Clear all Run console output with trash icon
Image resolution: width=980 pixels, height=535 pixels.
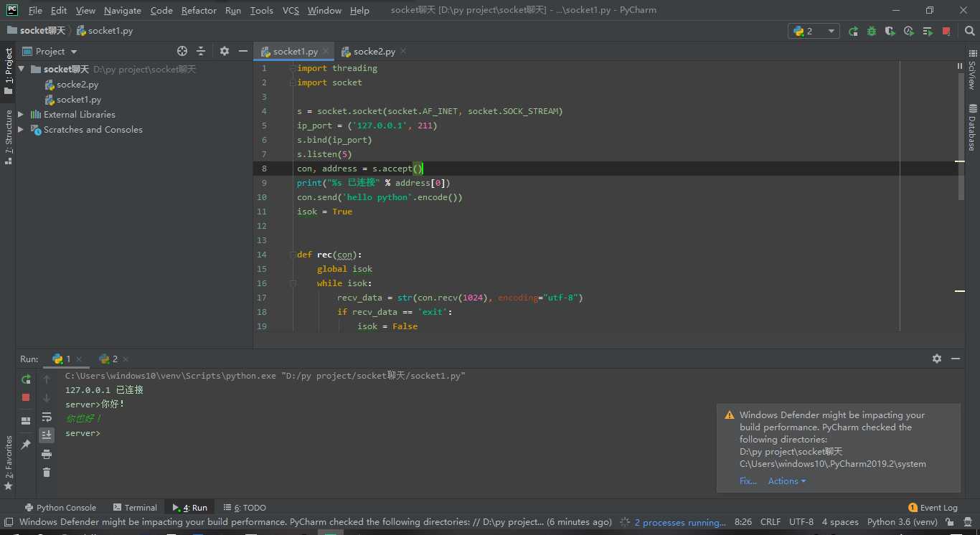[x=47, y=472]
